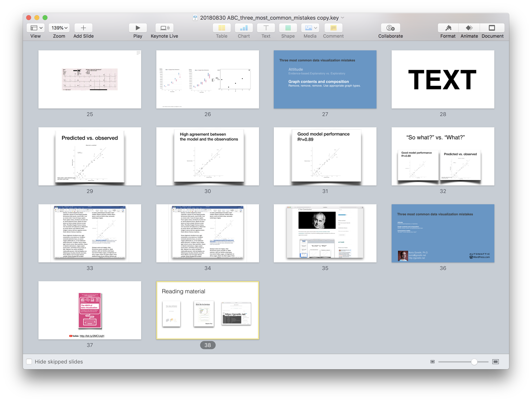Viewport: 532px width, 402px height.
Task: Select slide 34 Word document screenshot
Action: tap(207, 233)
